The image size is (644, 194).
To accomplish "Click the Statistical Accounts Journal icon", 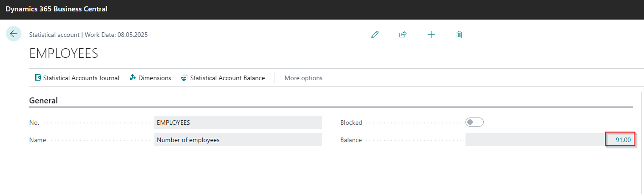I will point(38,78).
